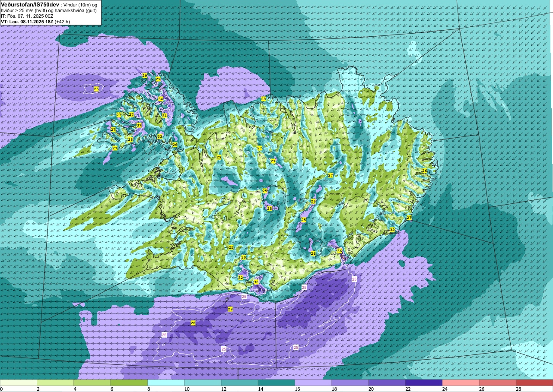This screenshot has width=553, height=392.
Task: Click the yellow gust label 38
Action: pos(256,282)
